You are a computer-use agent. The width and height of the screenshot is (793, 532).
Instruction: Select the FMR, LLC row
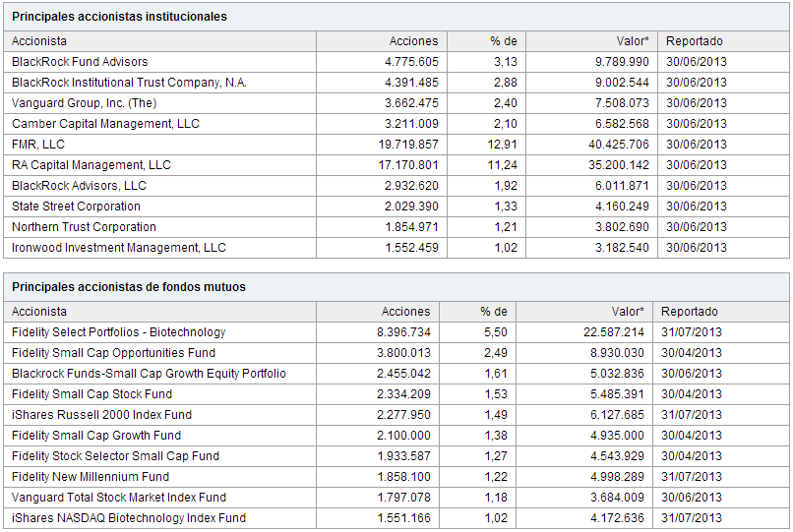point(396,145)
